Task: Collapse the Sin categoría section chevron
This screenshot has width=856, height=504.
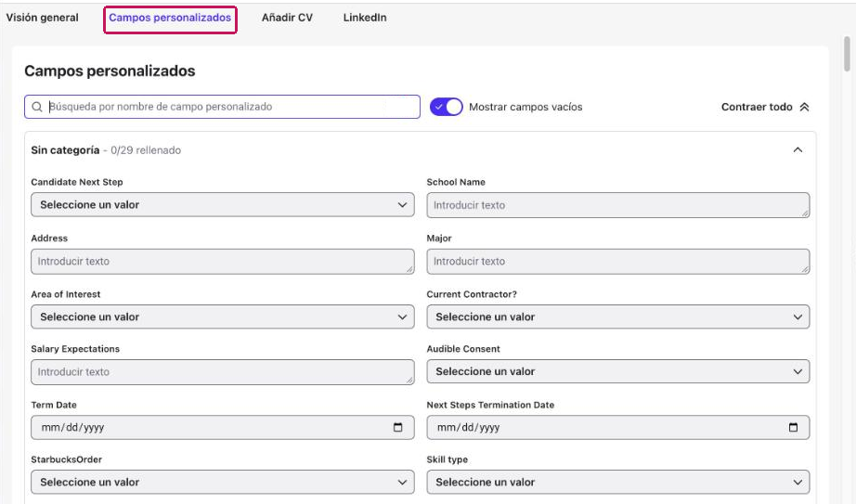Action: (798, 149)
